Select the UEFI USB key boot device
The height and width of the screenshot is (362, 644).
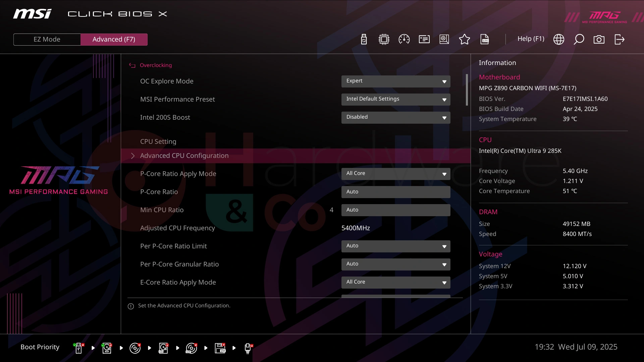[79, 348]
